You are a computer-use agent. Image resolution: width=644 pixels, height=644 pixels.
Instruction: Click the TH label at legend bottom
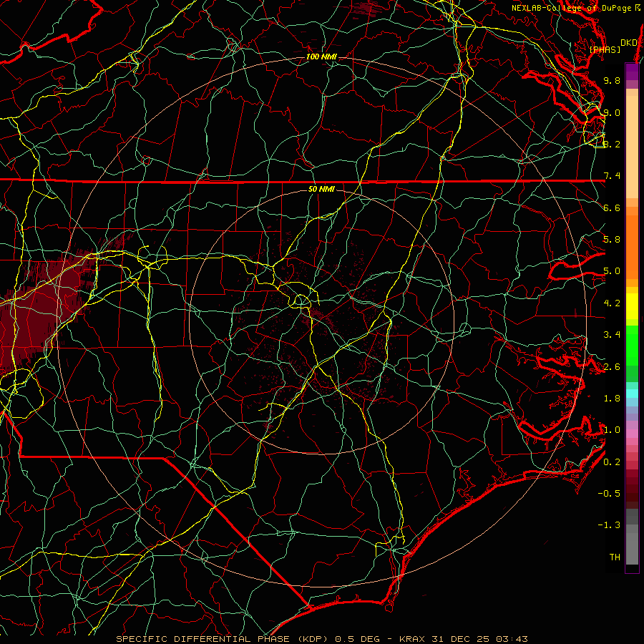615,557
